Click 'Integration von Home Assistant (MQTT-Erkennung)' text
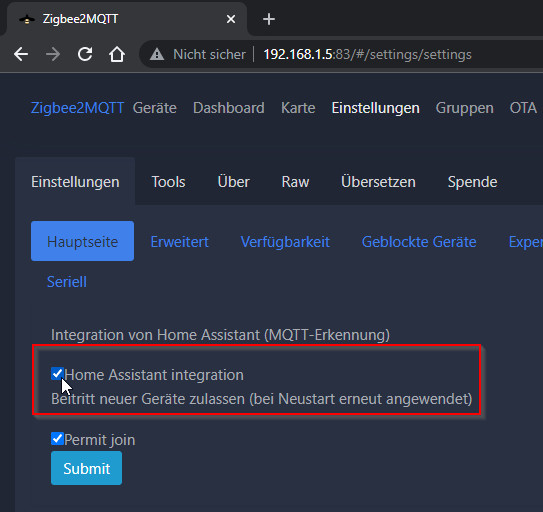Image resolution: width=543 pixels, height=512 pixels. click(x=220, y=335)
